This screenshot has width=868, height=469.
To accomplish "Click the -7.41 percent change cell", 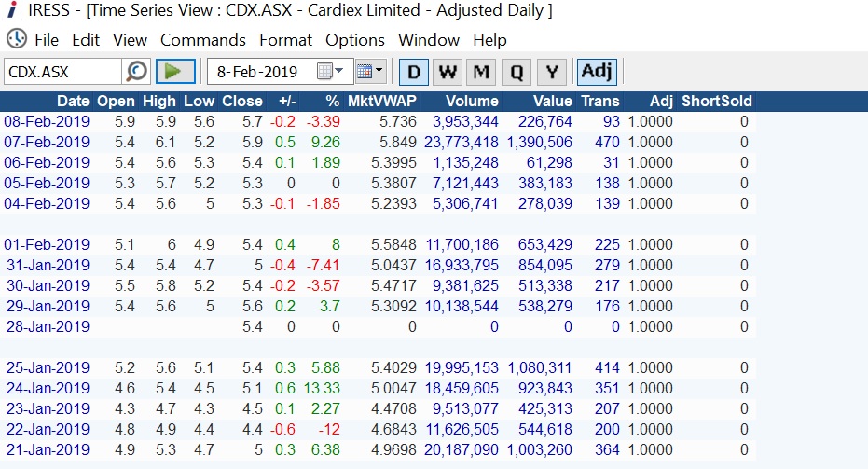I will tap(323, 265).
